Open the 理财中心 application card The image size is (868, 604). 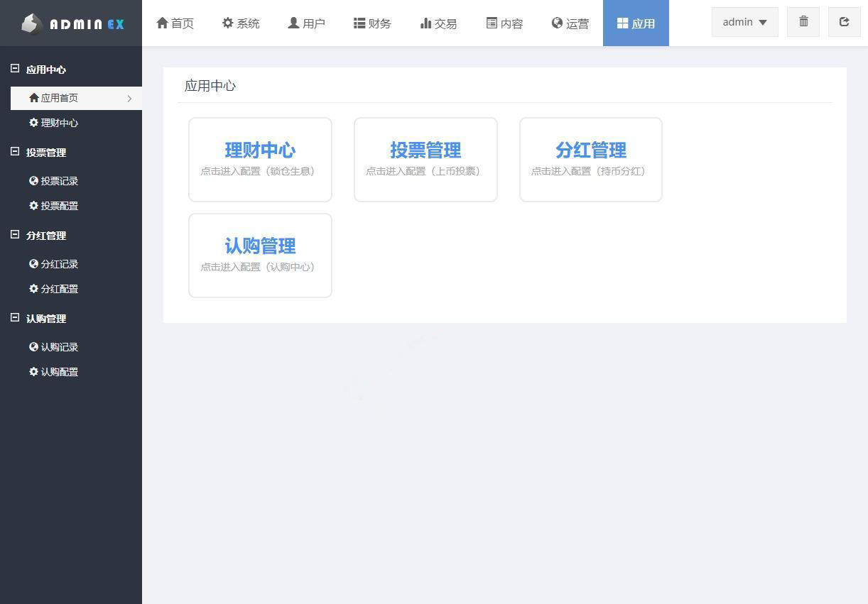260,160
